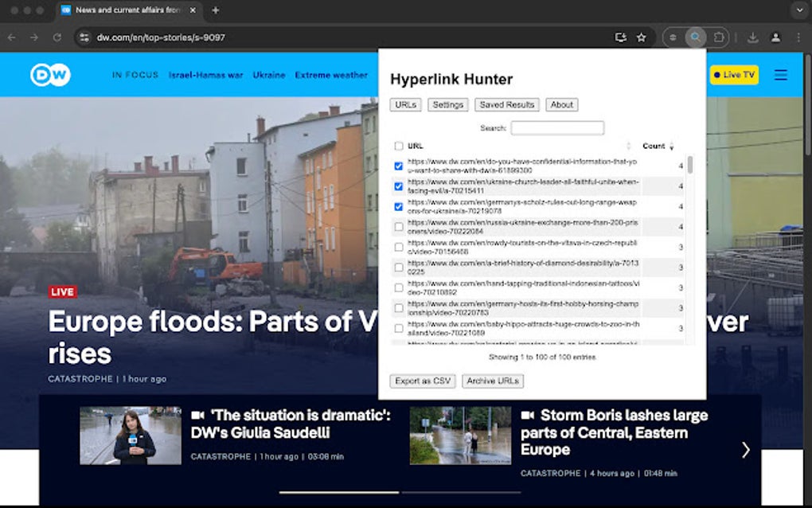Open the browser profile avatar icon

pyautogui.click(x=775, y=37)
